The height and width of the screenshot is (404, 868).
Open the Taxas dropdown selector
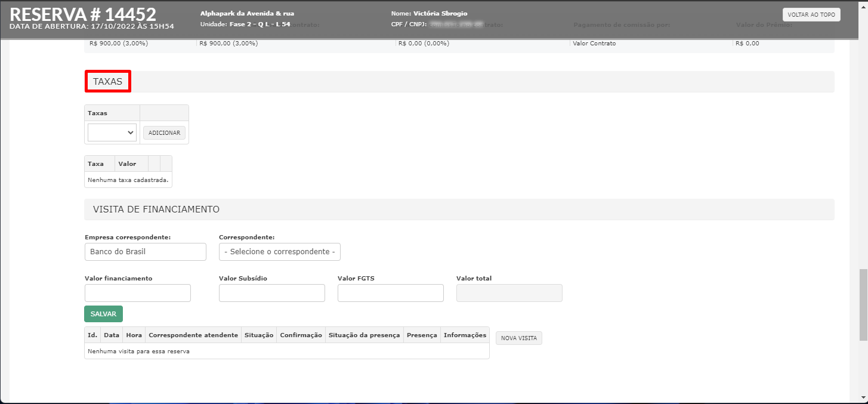tap(112, 132)
